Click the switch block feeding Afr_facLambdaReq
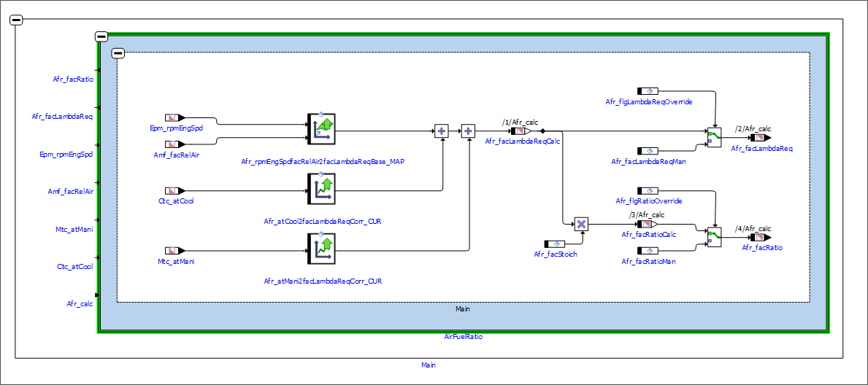The image size is (868, 385). (x=714, y=137)
